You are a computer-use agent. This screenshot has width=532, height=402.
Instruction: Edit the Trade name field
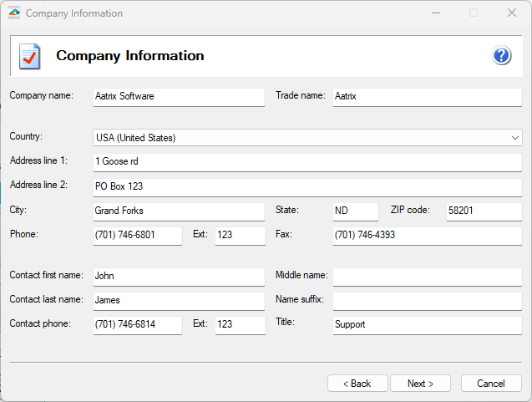427,98
